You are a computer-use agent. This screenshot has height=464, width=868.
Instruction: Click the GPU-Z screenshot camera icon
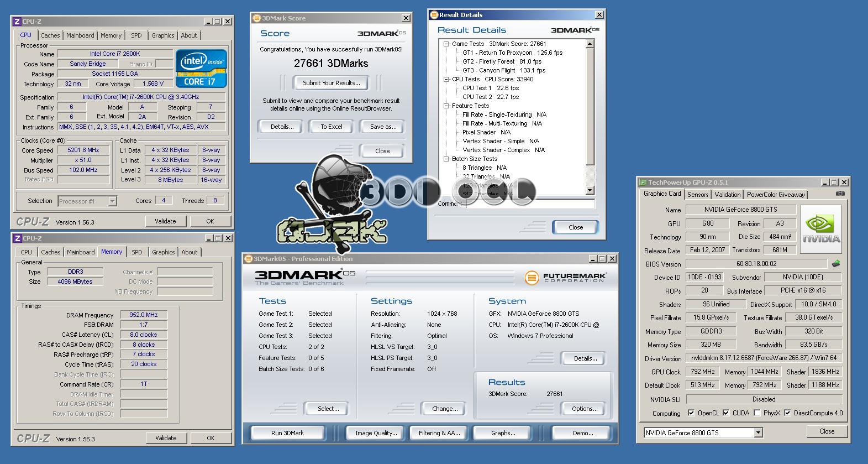click(840, 194)
